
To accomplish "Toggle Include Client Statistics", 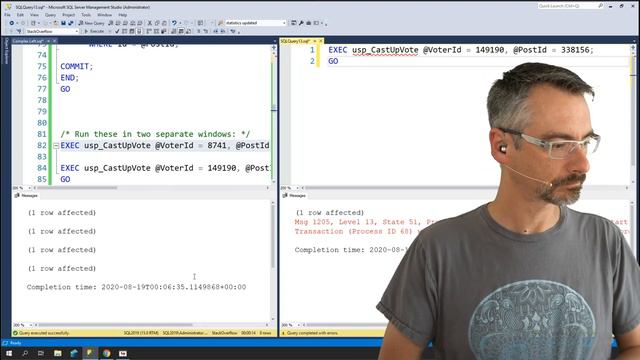I will point(163,31).
